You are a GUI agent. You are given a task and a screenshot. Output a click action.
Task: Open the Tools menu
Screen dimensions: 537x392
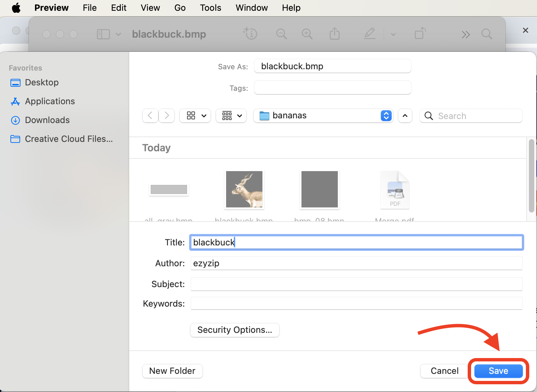tap(210, 8)
